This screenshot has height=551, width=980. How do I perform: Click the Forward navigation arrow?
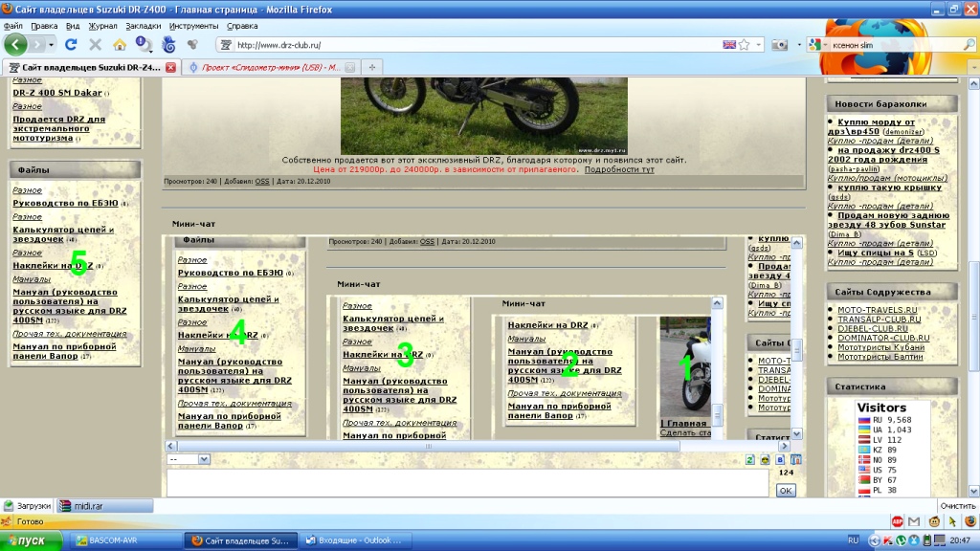[x=37, y=44]
